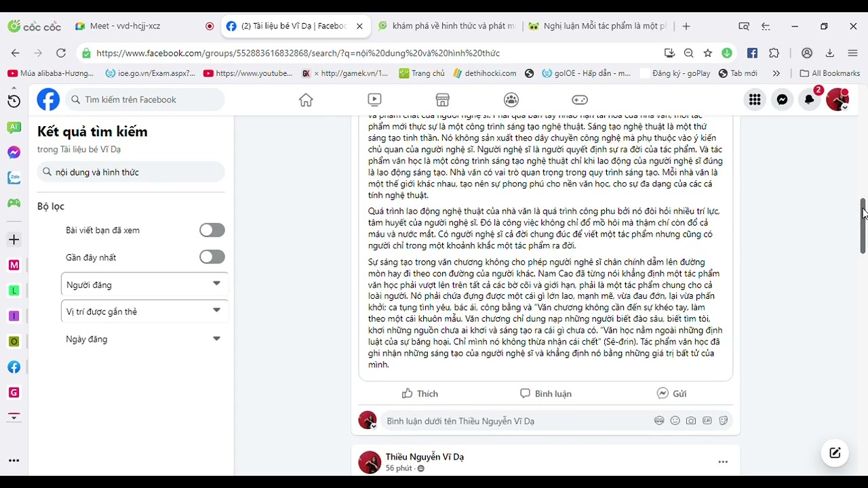This screenshot has height=488, width=868.
Task: Open the Messenger chat icon
Action: pos(782,100)
